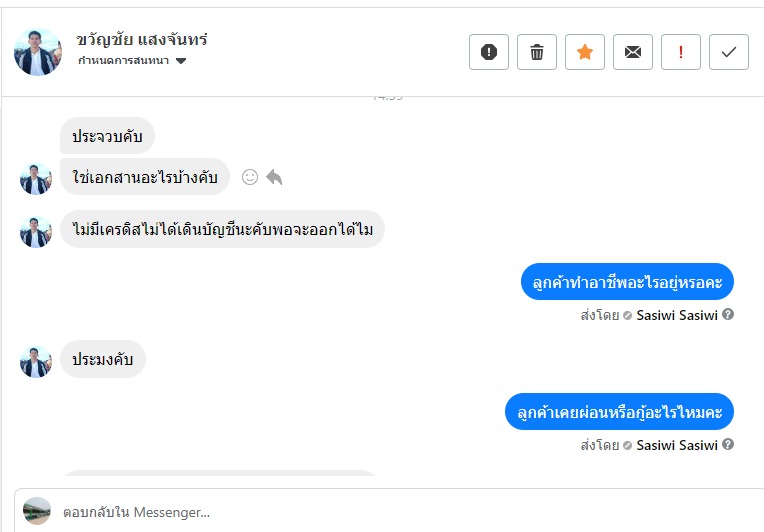Expand the กำหนดการสนทนา dropdown
The height and width of the screenshot is (532, 764).
(181, 61)
